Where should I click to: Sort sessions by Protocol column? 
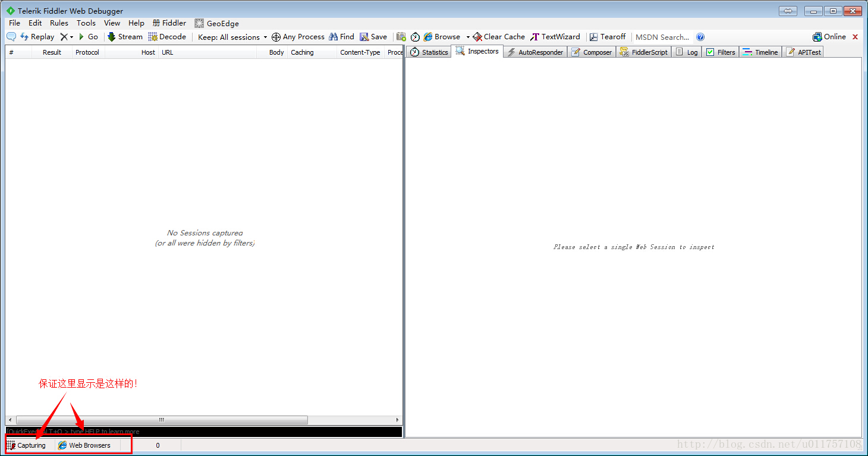pos(87,52)
